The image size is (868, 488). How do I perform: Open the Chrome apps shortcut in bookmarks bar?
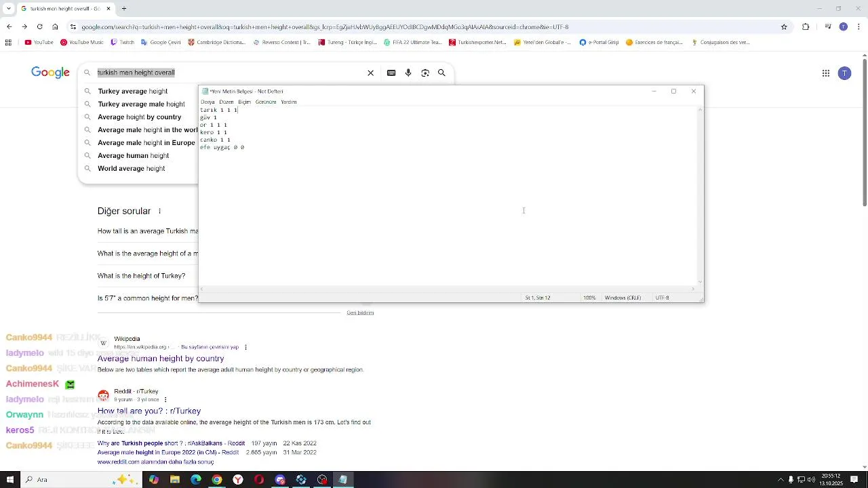[8, 42]
